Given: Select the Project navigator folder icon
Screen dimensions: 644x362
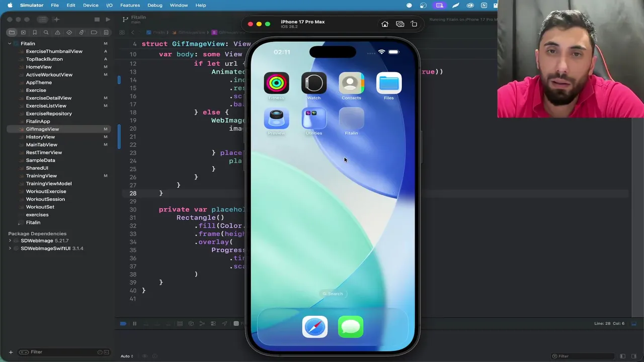Looking at the screenshot, I should pyautogui.click(x=12, y=32).
